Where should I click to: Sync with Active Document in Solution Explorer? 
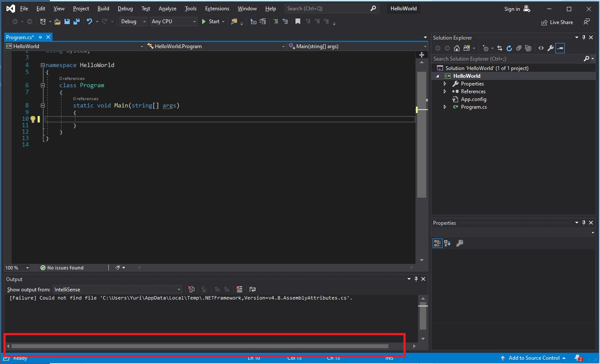pyautogui.click(x=500, y=49)
